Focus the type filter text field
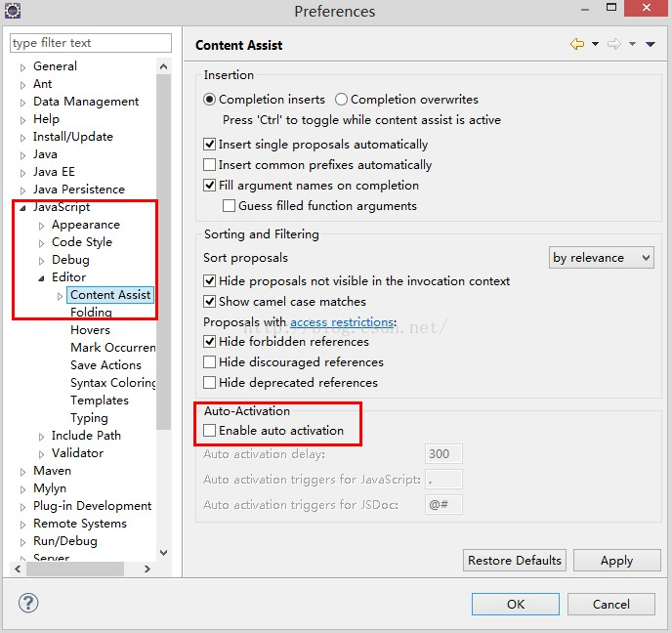This screenshot has width=672, height=633. point(91,43)
